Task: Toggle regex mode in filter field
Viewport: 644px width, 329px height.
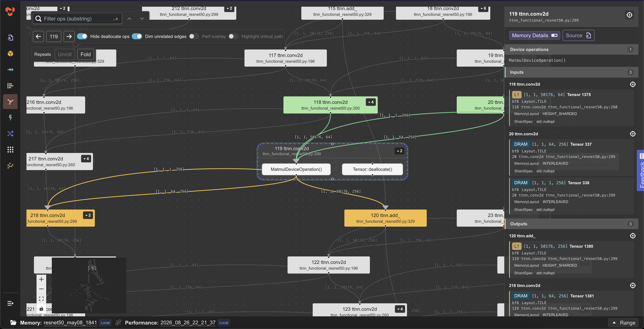Action: click(x=116, y=19)
